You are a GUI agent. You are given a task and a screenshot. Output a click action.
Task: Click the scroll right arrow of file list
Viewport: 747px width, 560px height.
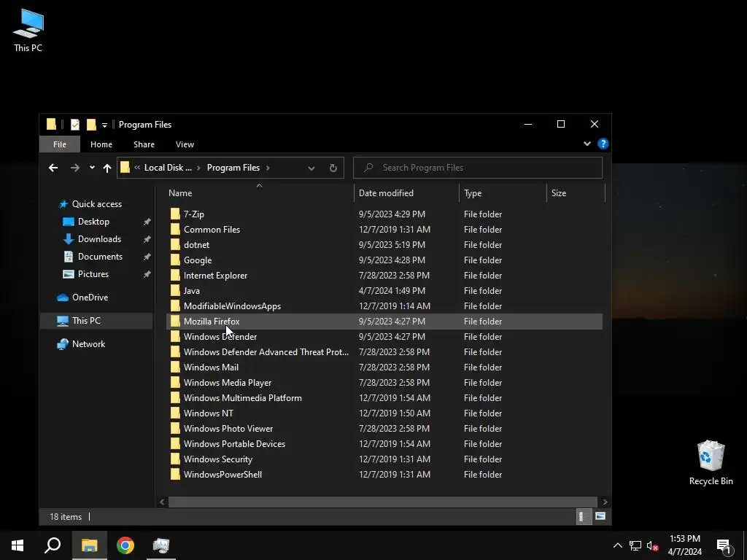(x=605, y=502)
